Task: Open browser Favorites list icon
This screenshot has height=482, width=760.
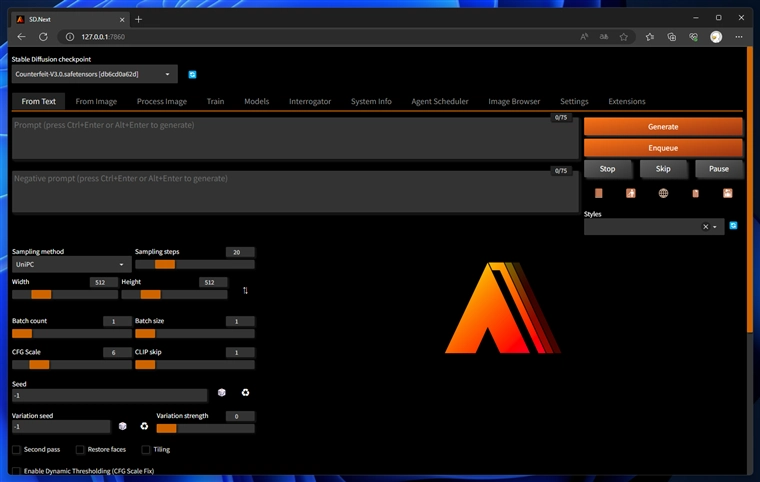Action: [x=649, y=37]
